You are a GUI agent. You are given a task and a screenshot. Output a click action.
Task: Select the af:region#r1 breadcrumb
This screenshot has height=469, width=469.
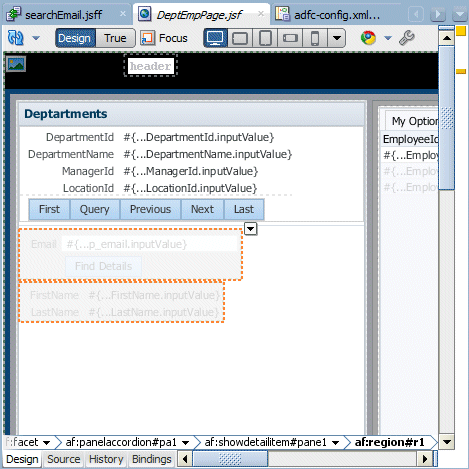[389, 442]
